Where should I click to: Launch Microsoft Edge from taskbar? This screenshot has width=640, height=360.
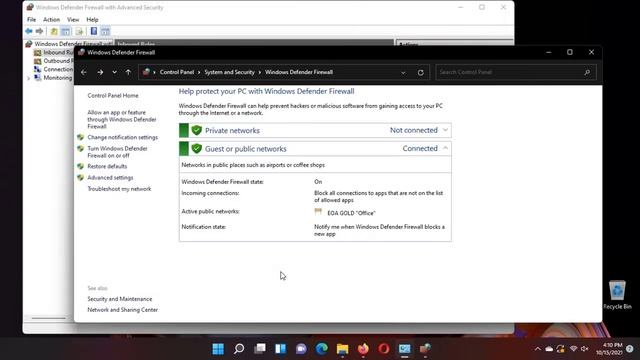click(x=322, y=349)
